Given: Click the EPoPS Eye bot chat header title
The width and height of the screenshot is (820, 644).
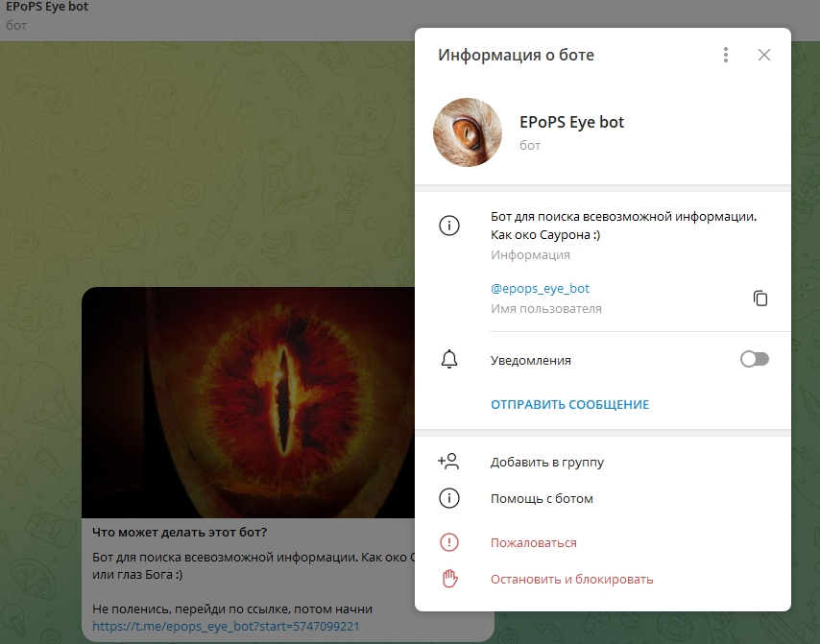Looking at the screenshot, I should coord(47,7).
